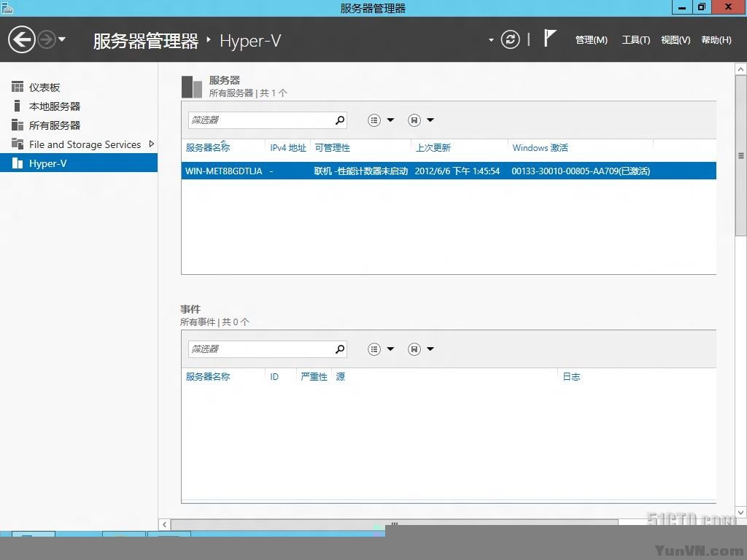The width and height of the screenshot is (747, 560).
Task: Select server row WIN-MET8BGDTLJA
Action: pos(449,171)
